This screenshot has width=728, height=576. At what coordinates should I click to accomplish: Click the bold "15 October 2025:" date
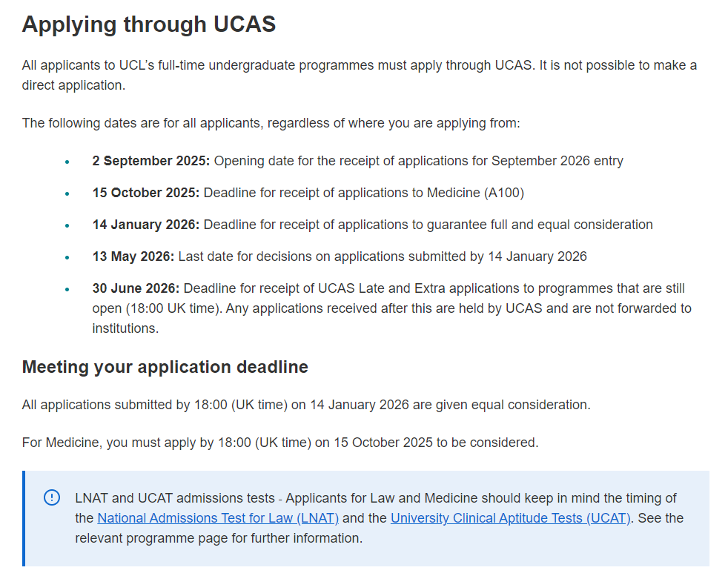146,193
